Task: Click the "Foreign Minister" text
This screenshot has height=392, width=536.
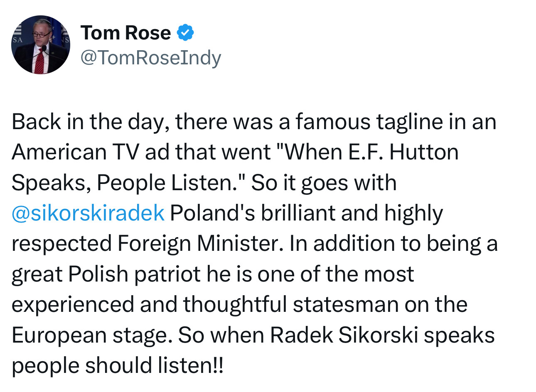Action: (198, 244)
